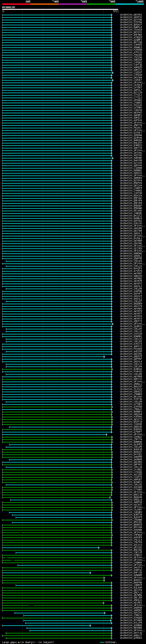Click UniRef100_Q7RGK3 hit name
The width and height of the screenshot is (146, 644).
(x=131, y=638)
